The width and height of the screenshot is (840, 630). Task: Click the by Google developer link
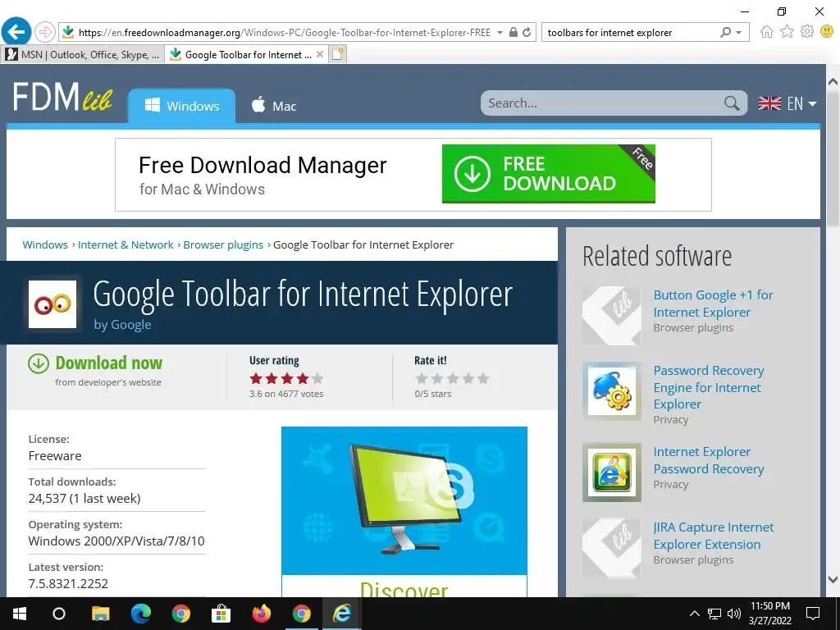pos(122,325)
